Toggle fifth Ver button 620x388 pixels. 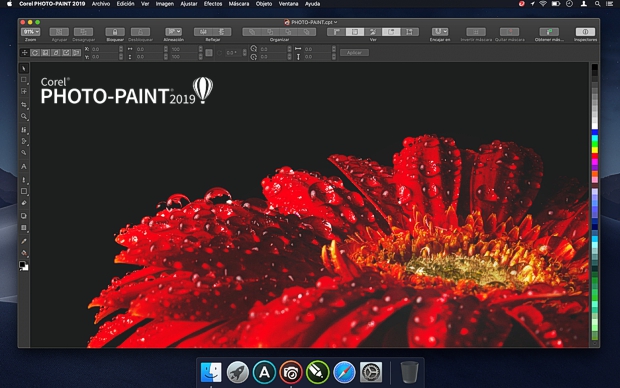pyautogui.click(x=409, y=32)
